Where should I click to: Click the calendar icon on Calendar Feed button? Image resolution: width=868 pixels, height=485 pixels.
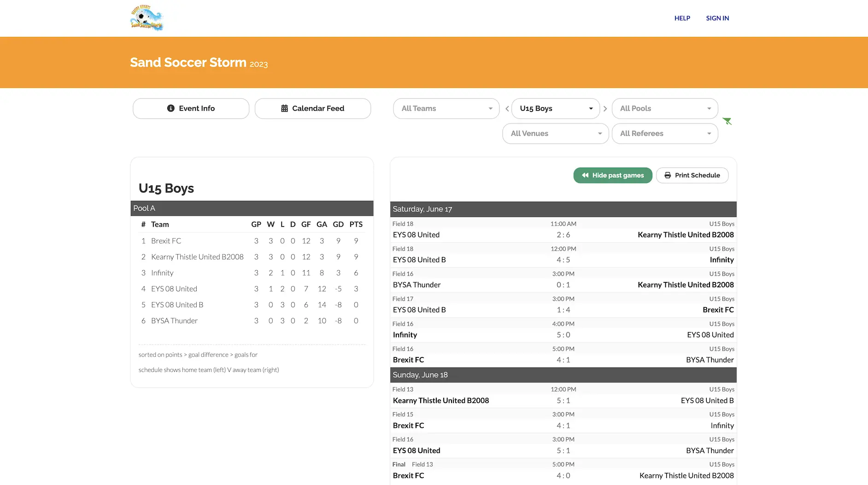pyautogui.click(x=284, y=108)
